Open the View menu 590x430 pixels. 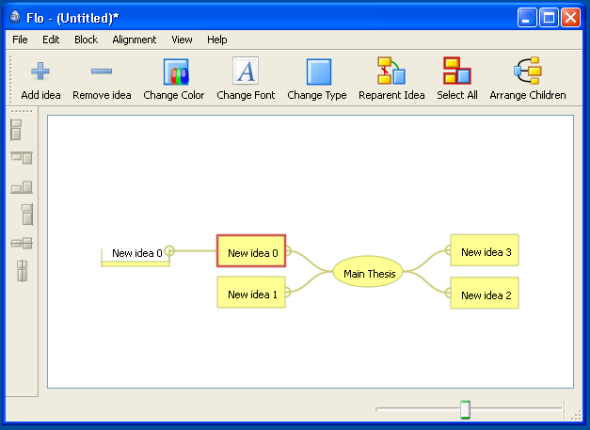pos(182,40)
